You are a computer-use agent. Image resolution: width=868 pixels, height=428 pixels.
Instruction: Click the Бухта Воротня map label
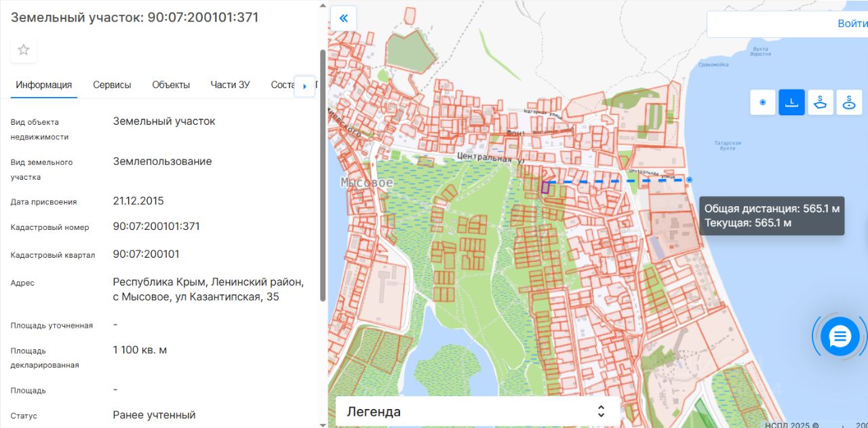(x=760, y=52)
